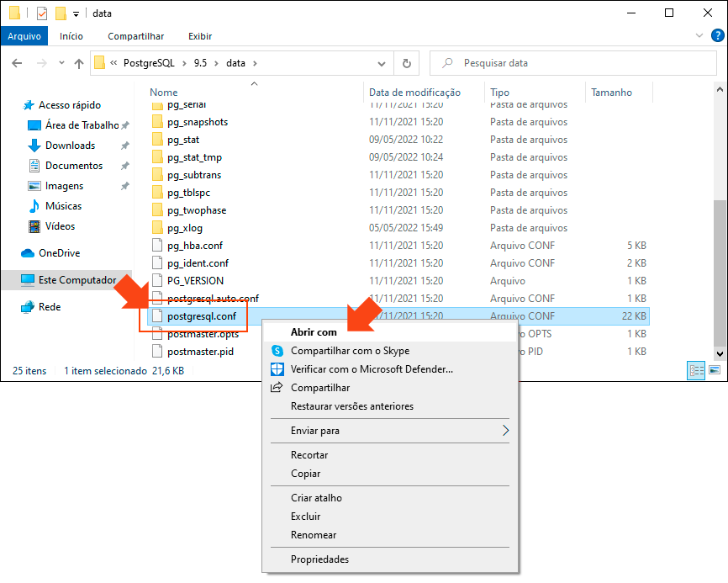Open the address bar history dropdown
This screenshot has height=583, width=728.
[382, 63]
